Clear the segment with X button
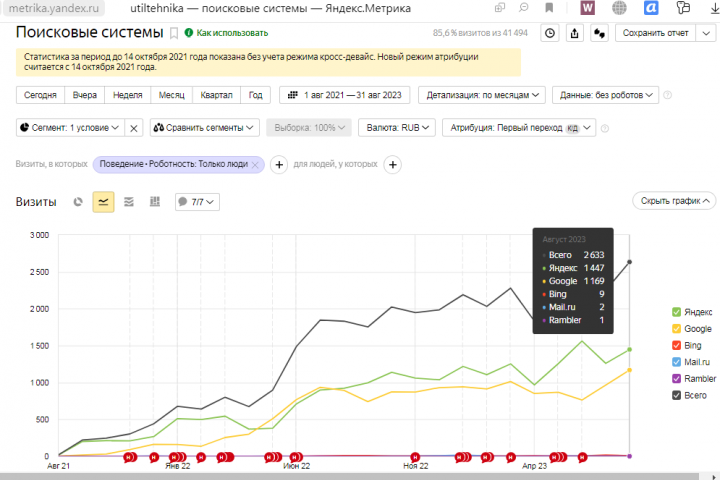720x480 pixels. pyautogui.click(x=134, y=128)
